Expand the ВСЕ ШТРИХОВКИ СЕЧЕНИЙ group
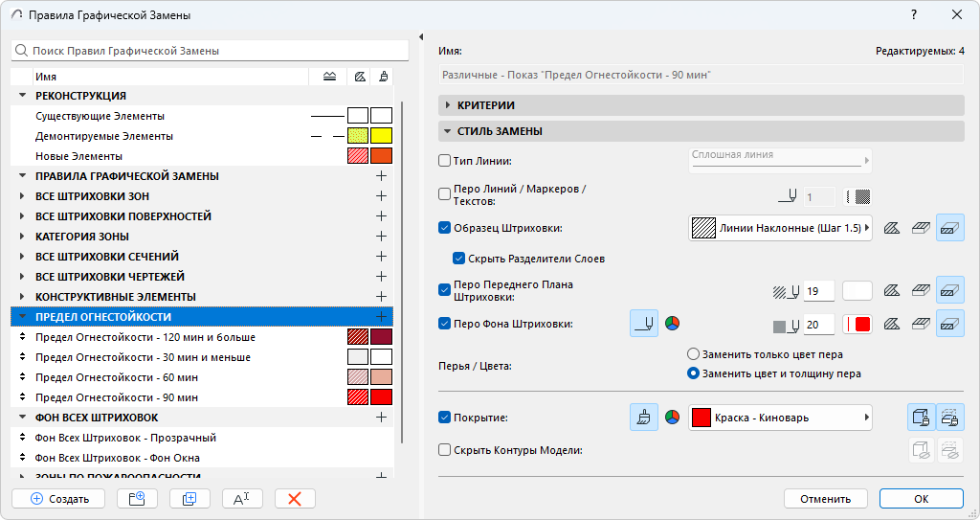The height and width of the screenshot is (520, 980). click(23, 256)
